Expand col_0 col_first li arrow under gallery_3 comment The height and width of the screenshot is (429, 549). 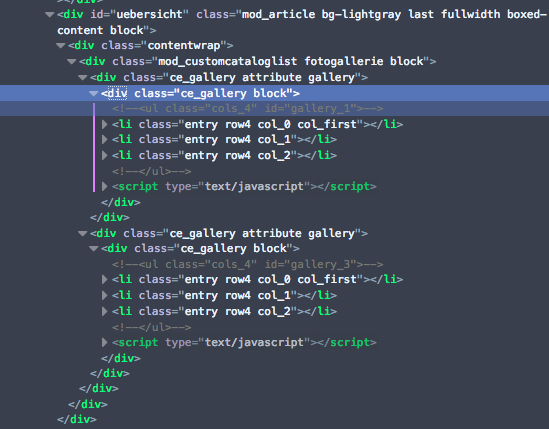coord(104,279)
